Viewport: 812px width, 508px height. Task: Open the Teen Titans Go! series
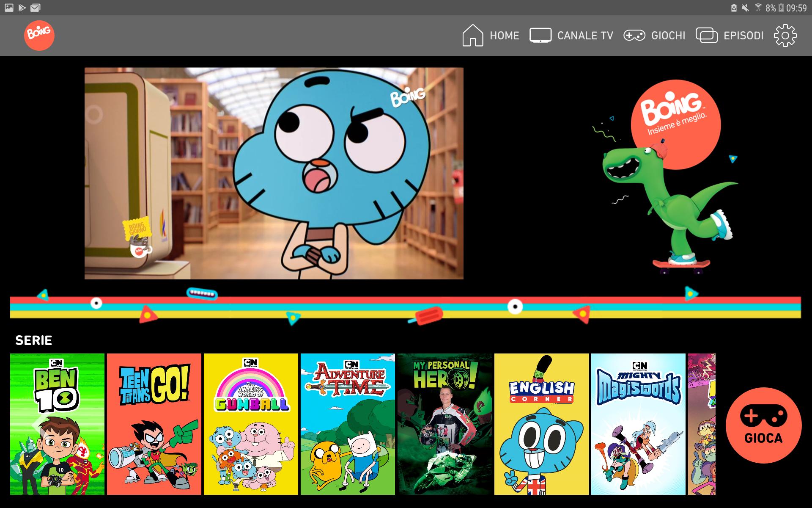tap(154, 424)
